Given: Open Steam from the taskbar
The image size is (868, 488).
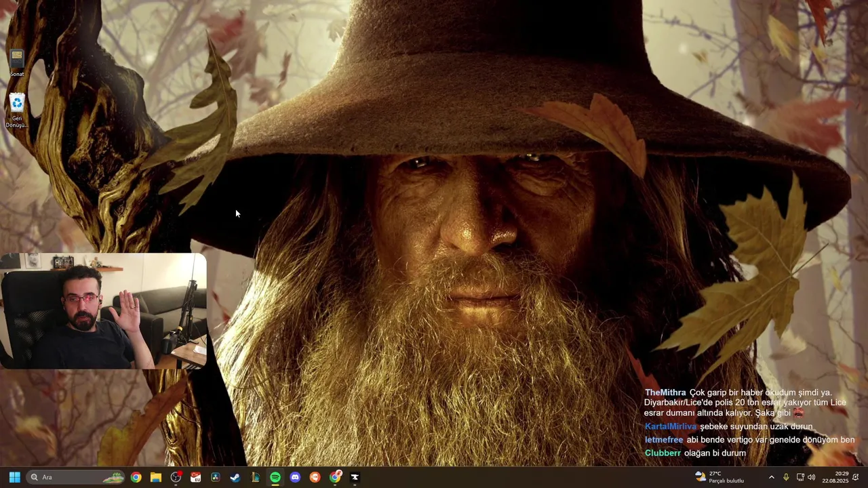Looking at the screenshot, I should [235, 477].
